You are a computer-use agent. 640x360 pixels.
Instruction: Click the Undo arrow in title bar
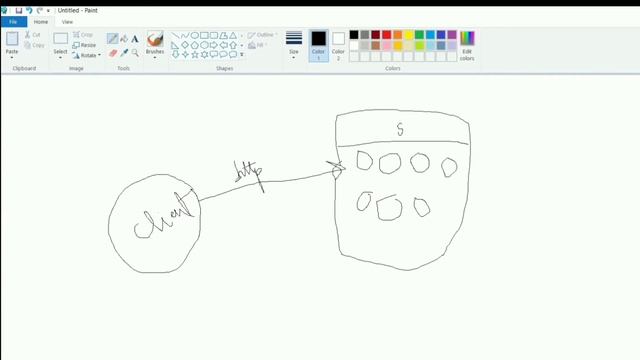(29, 10)
